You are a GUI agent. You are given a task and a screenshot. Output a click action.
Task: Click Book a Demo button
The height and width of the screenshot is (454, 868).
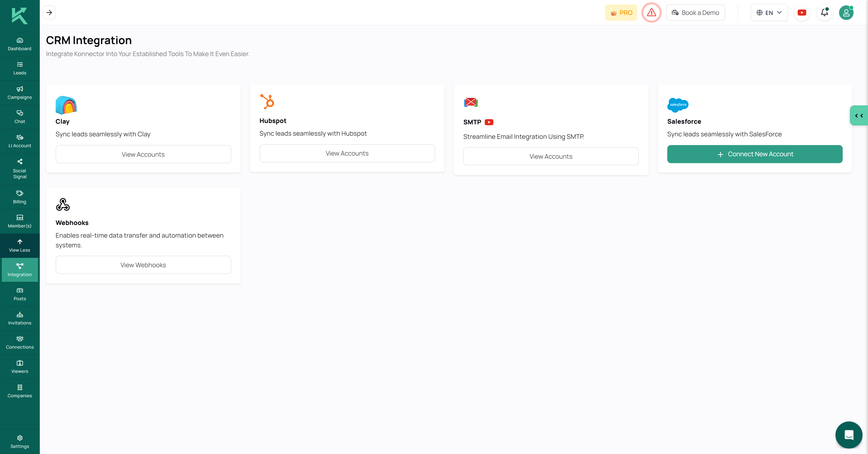(x=695, y=12)
